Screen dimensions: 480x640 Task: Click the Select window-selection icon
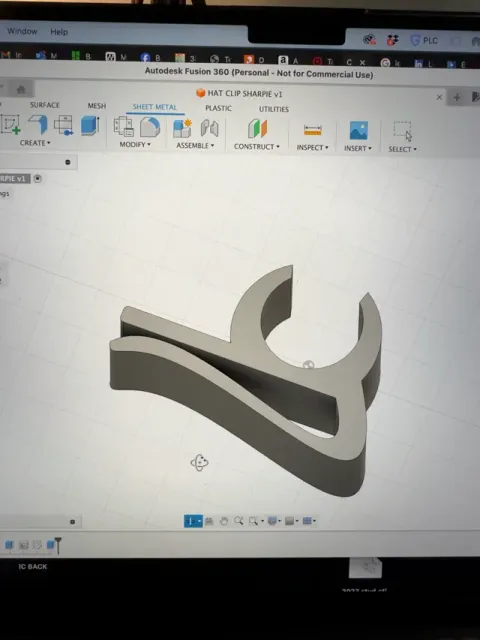(x=402, y=131)
